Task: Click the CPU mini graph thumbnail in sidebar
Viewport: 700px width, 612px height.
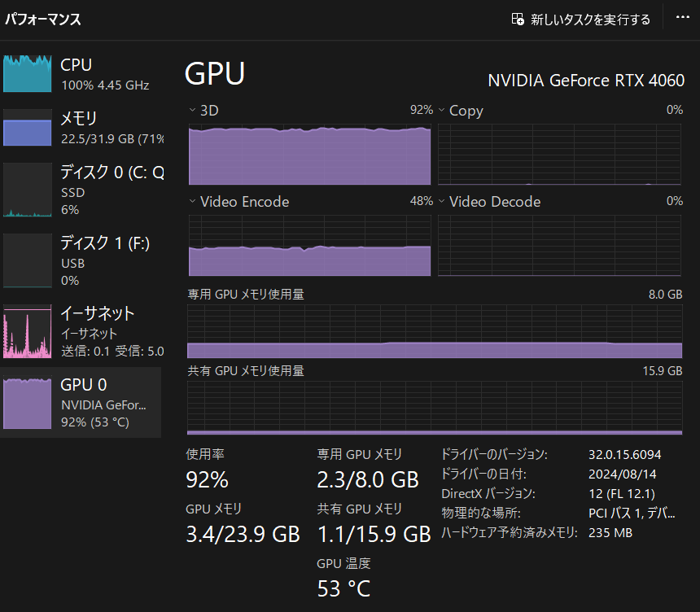Action: pyautogui.click(x=27, y=72)
